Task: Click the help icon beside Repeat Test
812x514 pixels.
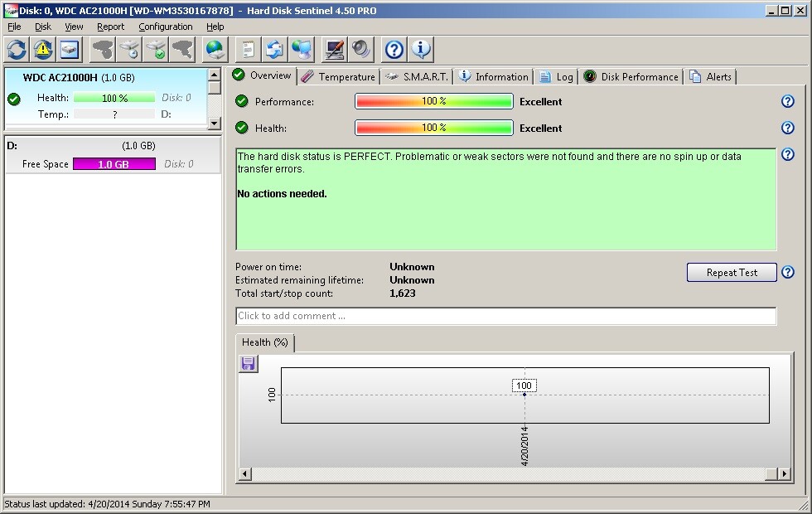Action: click(x=788, y=272)
